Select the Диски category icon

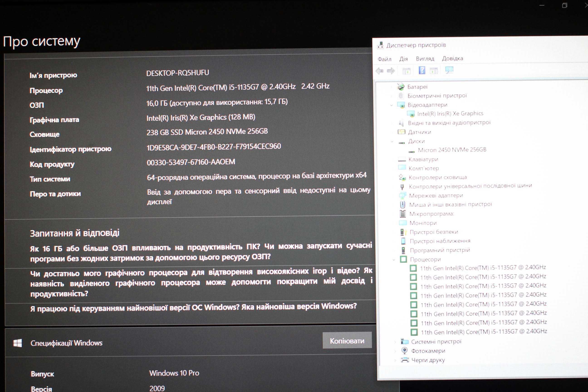tap(402, 142)
